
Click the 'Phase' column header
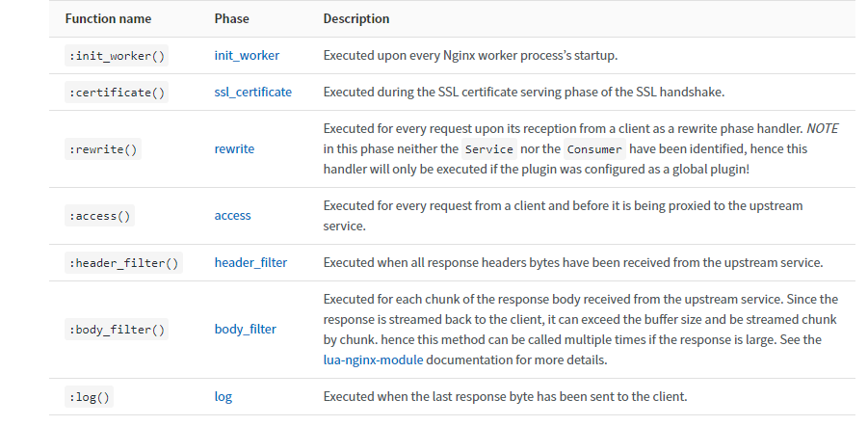point(231,19)
